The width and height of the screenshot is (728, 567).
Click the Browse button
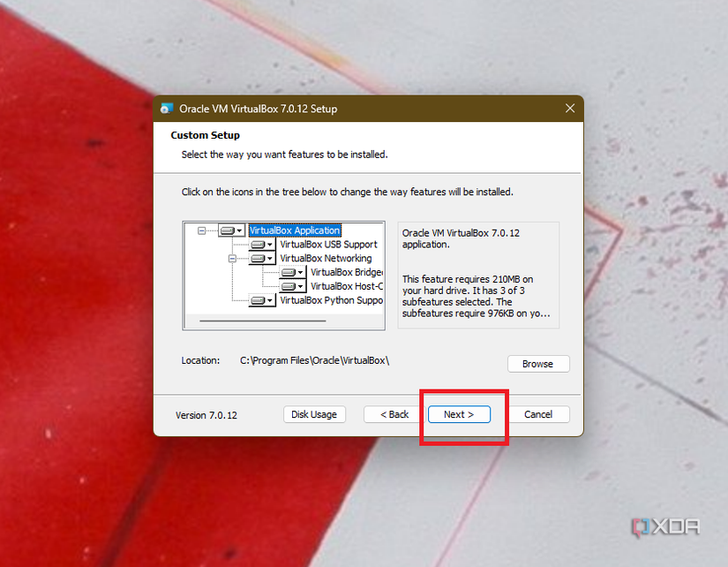[538, 364]
